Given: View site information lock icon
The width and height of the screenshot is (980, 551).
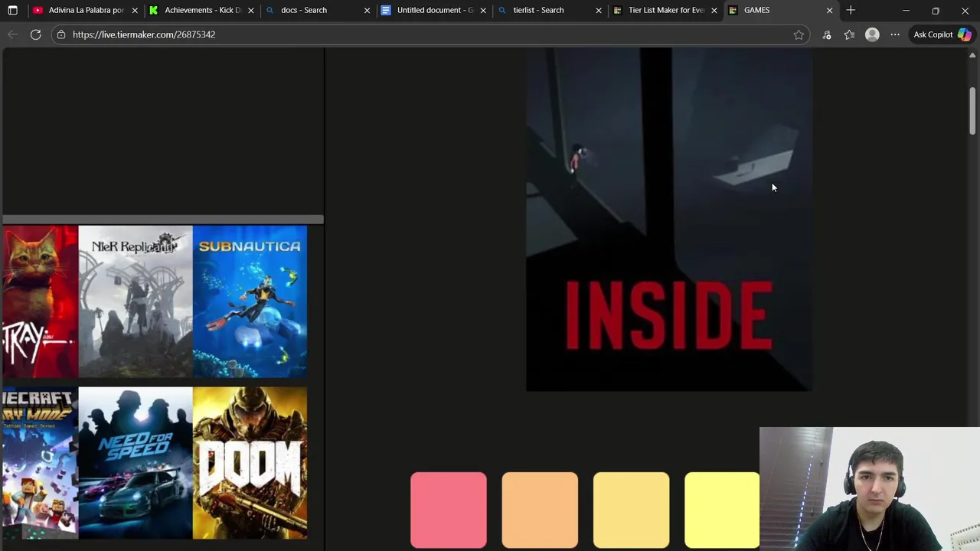Looking at the screenshot, I should 61,34.
